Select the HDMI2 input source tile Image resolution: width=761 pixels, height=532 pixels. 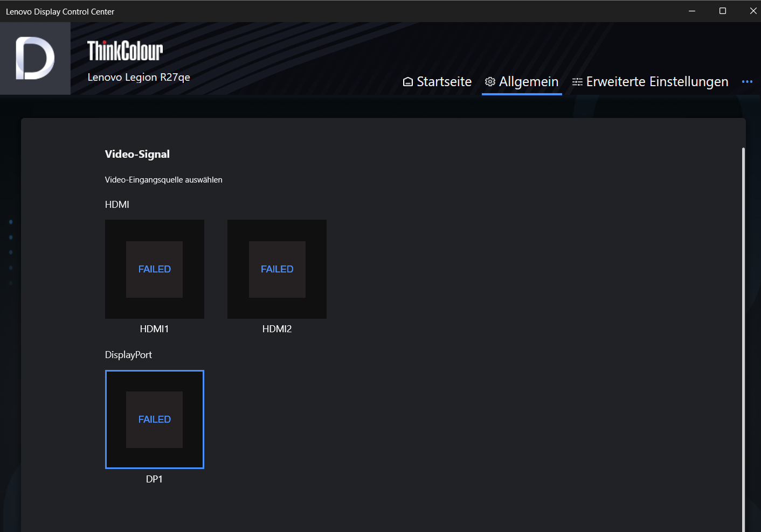coord(277,269)
